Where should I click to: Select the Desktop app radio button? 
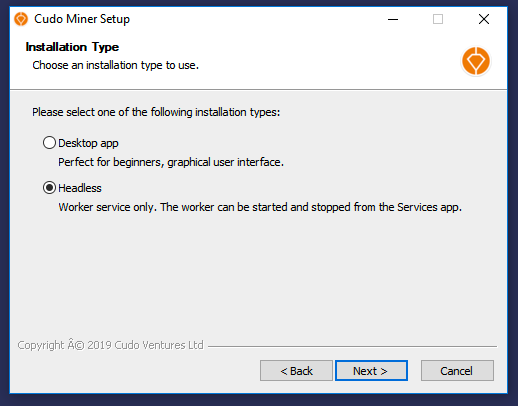tap(49, 143)
